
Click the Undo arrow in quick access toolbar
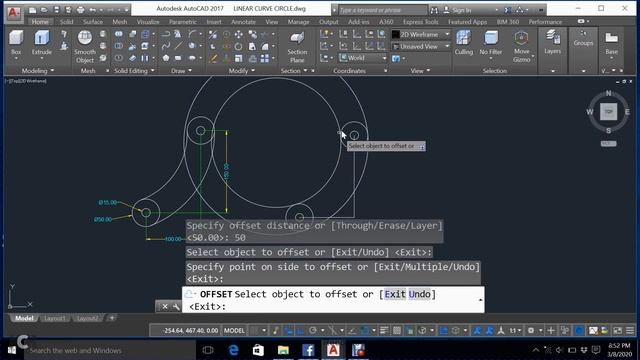pyautogui.click(x=93, y=9)
